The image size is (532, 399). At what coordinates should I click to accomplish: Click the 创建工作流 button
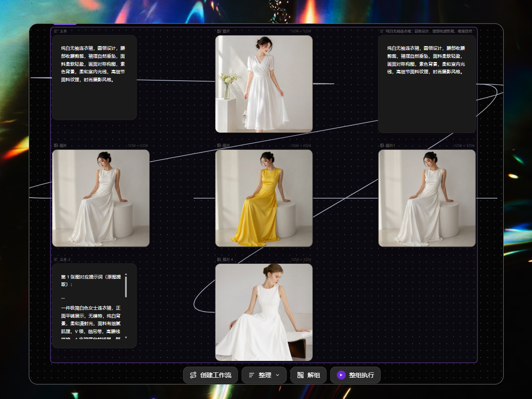pyautogui.click(x=211, y=375)
